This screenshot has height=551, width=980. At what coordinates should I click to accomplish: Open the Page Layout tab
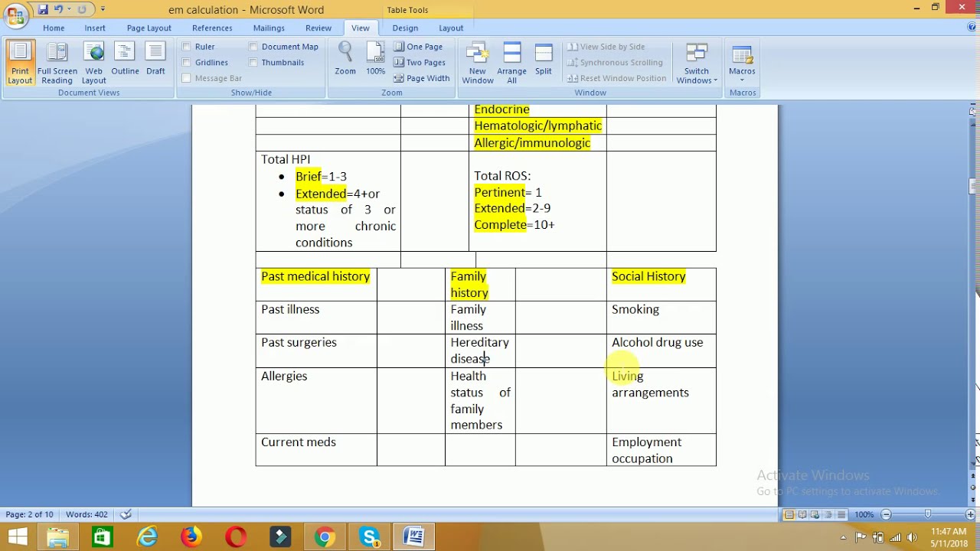[149, 28]
